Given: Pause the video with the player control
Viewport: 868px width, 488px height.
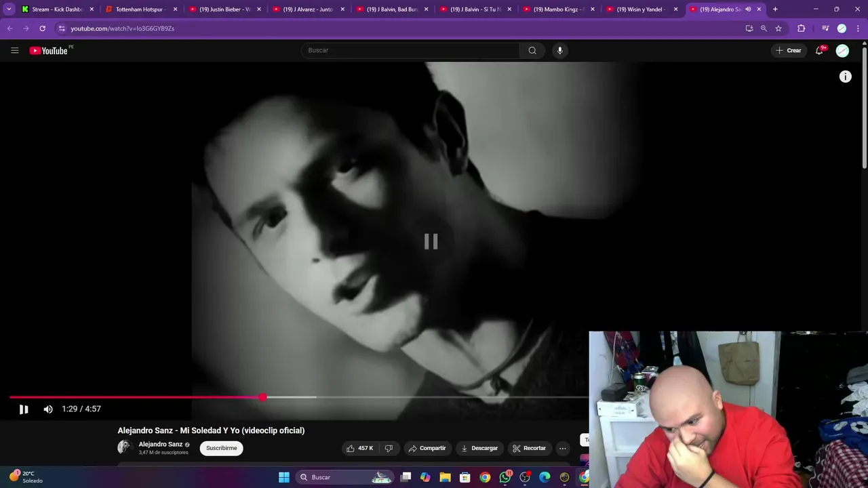Looking at the screenshot, I should 24,409.
